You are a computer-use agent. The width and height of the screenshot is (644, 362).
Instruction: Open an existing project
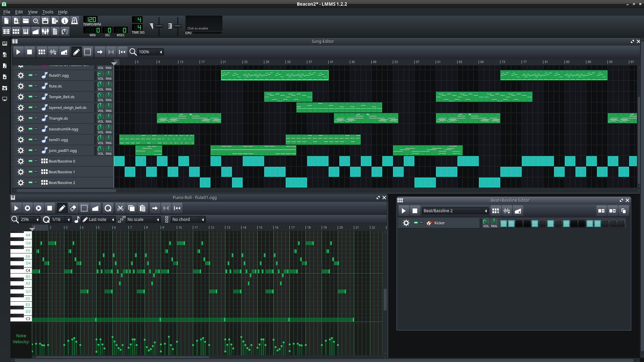26,21
